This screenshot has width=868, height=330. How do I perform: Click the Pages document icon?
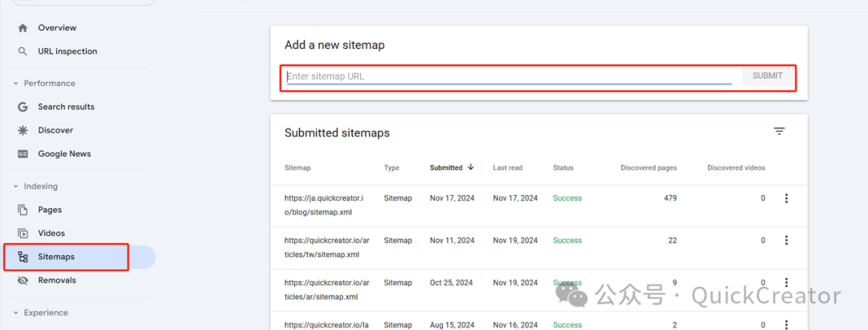(23, 210)
